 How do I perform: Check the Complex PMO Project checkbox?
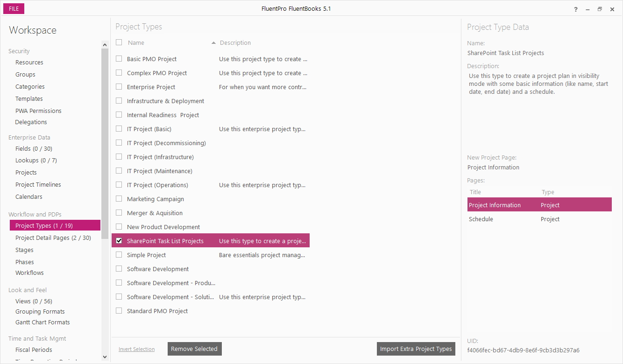[119, 73]
